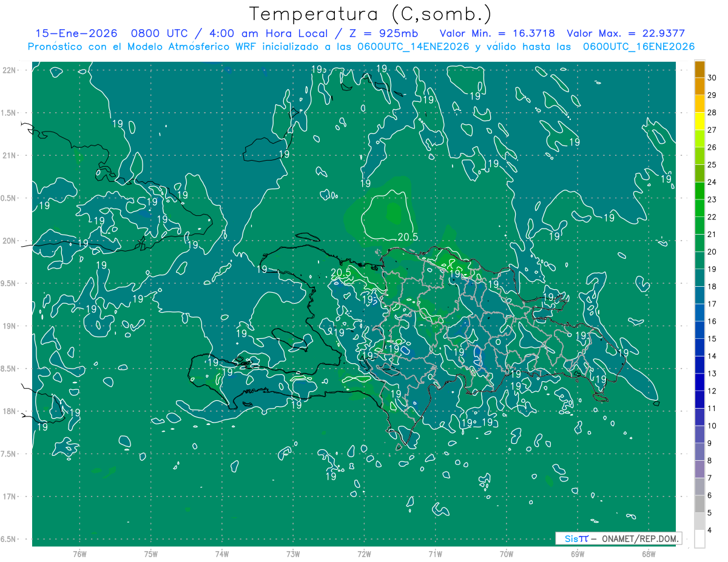Click the '17N' latitude axis label
The height and width of the screenshot is (562, 728).
[x=10, y=497]
